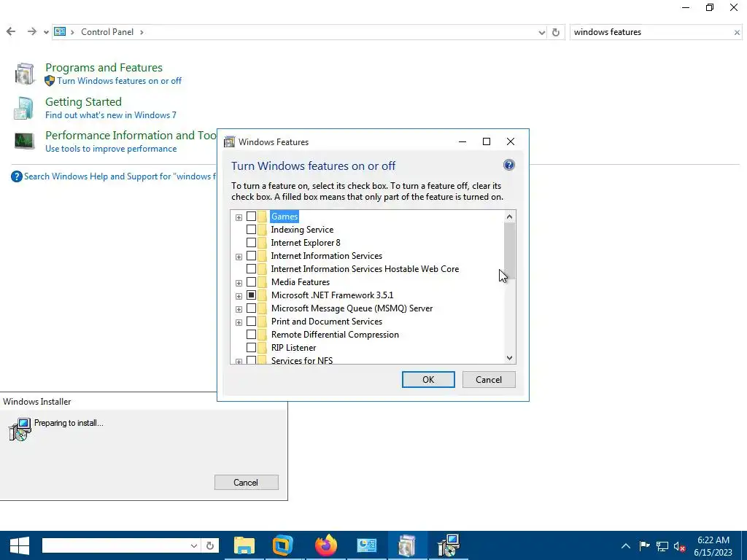Viewport: 747px width, 560px height.
Task: Click the feature list scrollbar thumb
Action: (509, 251)
